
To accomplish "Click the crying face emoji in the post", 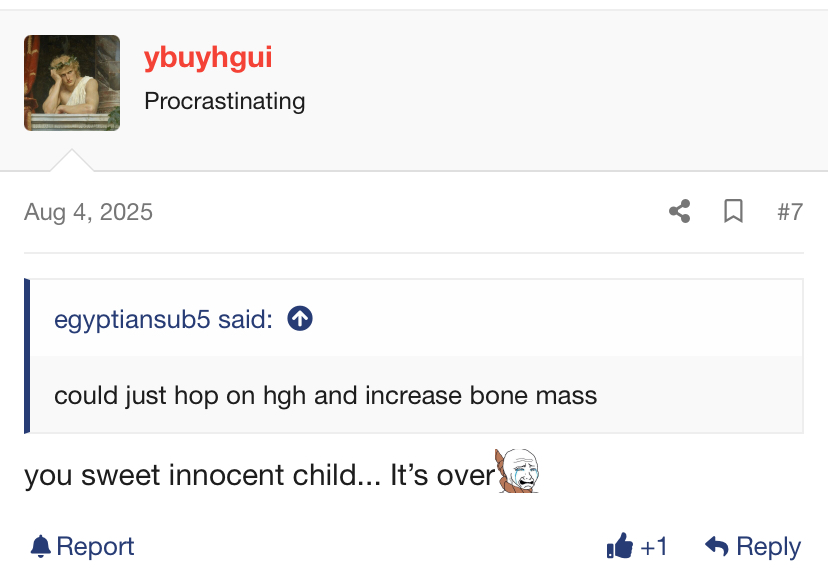I will [x=518, y=470].
